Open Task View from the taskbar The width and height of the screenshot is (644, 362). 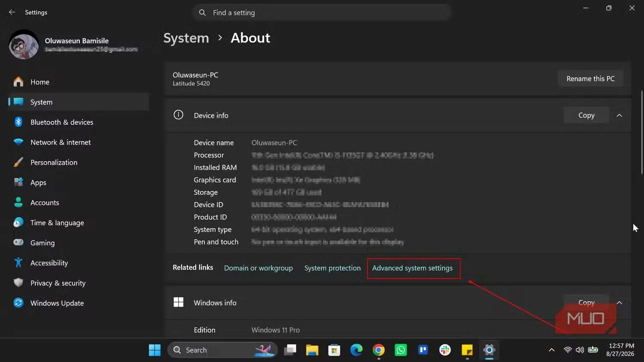point(290,350)
